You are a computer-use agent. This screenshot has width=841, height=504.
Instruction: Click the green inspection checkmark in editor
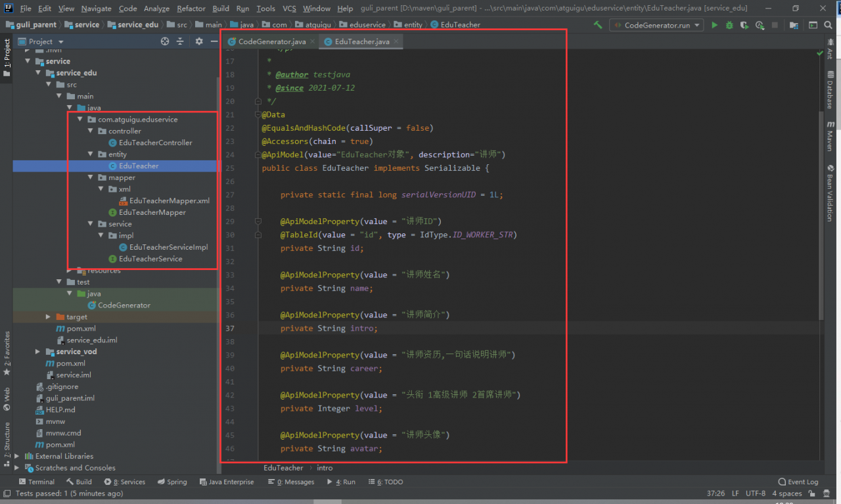[819, 52]
